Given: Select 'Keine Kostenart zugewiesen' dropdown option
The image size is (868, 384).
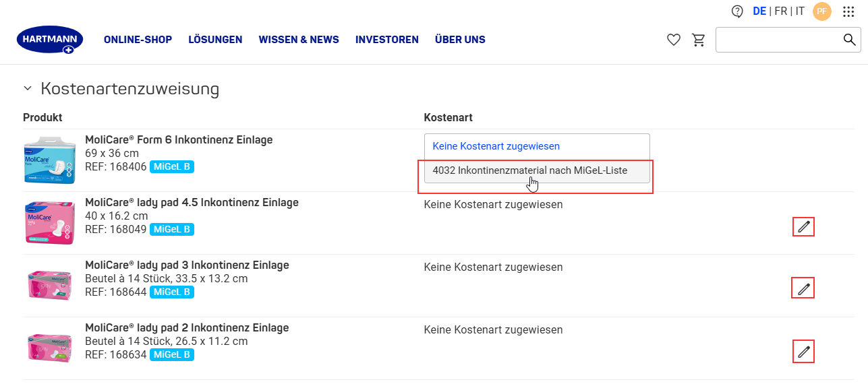Looking at the screenshot, I should click(x=537, y=146).
